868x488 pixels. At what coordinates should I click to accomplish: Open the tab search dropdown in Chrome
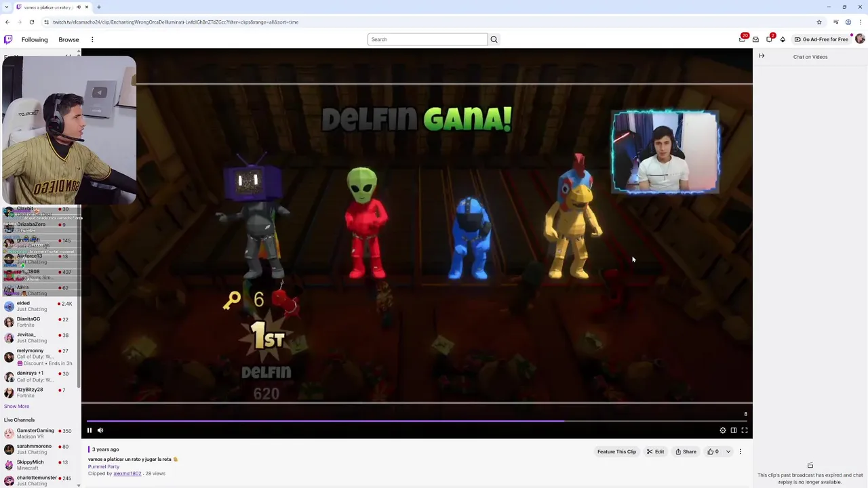[6, 7]
